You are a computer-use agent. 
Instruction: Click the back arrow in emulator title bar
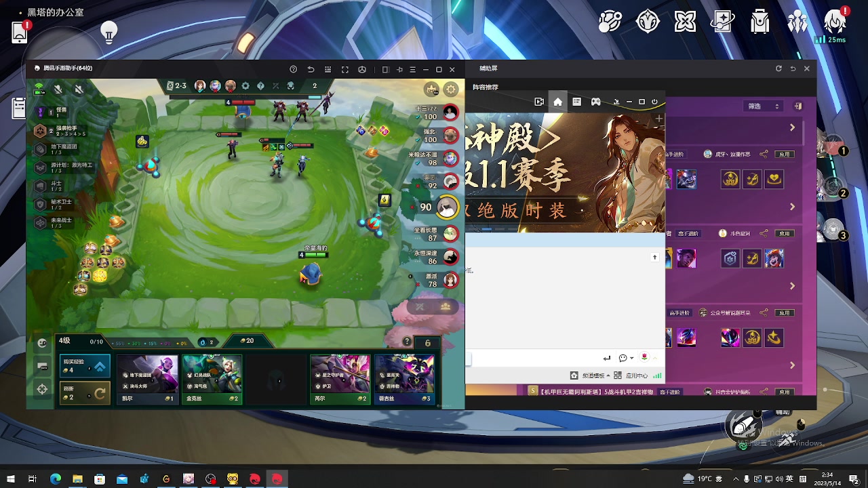pos(311,69)
